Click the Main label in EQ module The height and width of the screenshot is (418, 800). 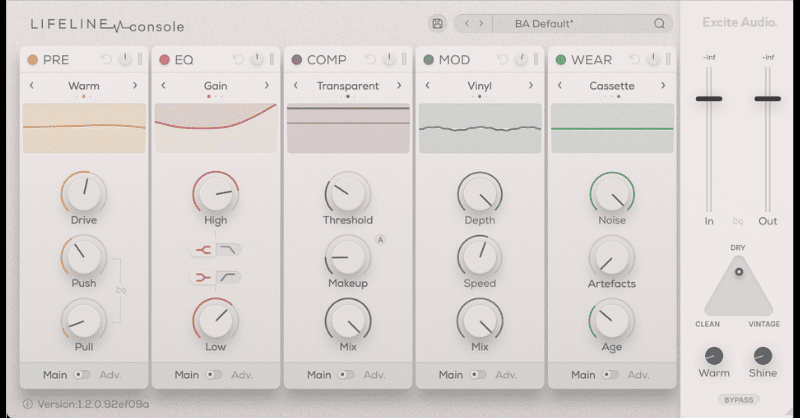tap(187, 375)
